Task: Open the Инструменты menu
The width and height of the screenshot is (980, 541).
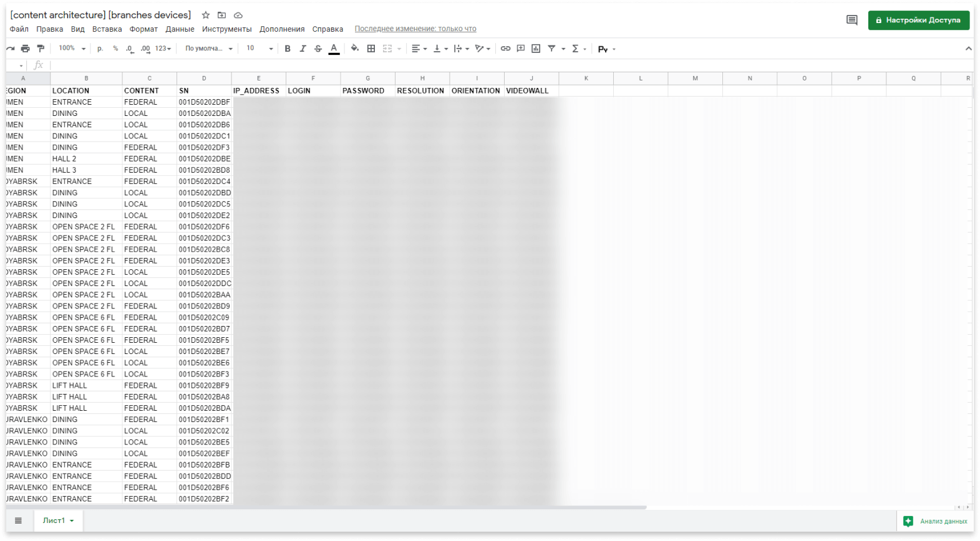Action: click(226, 29)
